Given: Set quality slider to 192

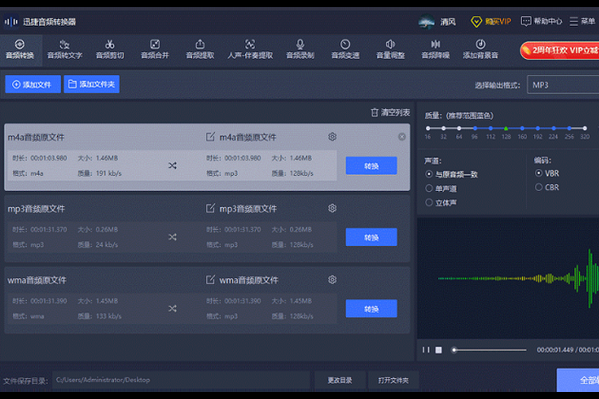Looking at the screenshot, I should point(537,128).
